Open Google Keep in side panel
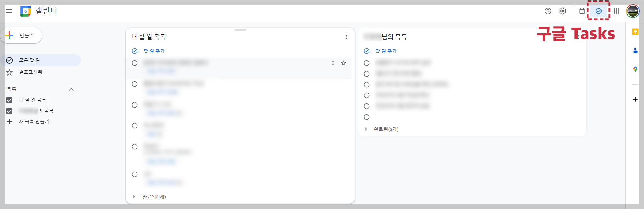 (x=635, y=32)
